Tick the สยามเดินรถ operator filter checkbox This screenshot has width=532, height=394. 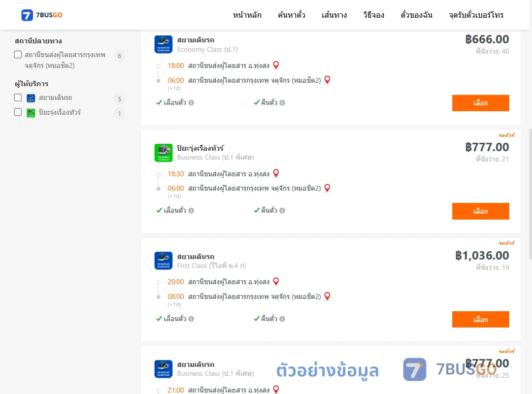point(18,98)
